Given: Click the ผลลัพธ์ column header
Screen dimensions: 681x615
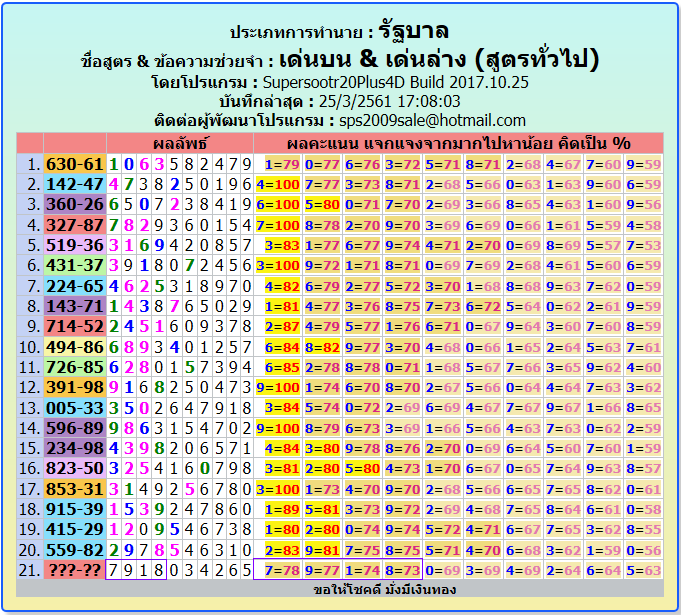Looking at the screenshot, I should tap(180, 143).
